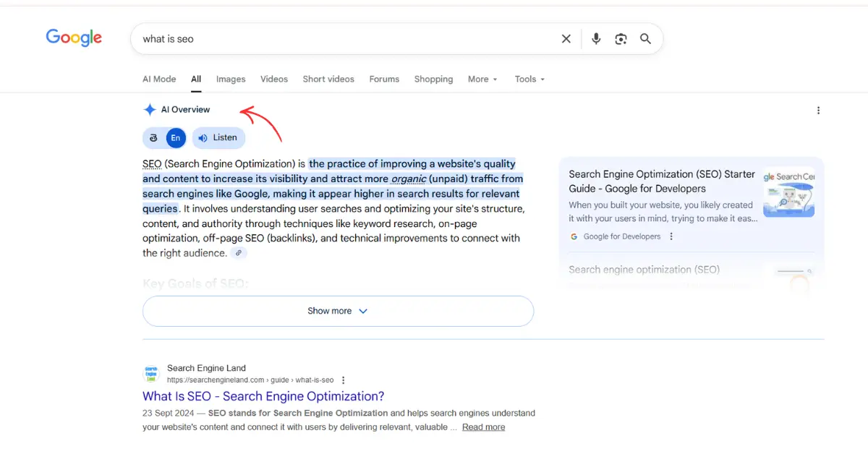Viewport: 868px width, 454px height.
Task: Clear the search query with the X
Action: click(566, 39)
